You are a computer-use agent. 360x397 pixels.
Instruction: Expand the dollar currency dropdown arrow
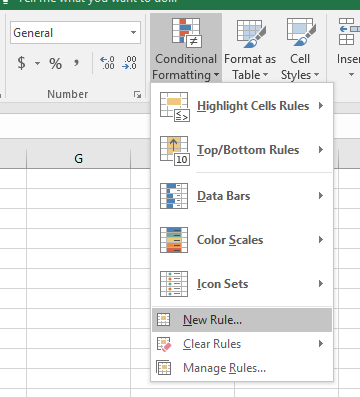37,63
